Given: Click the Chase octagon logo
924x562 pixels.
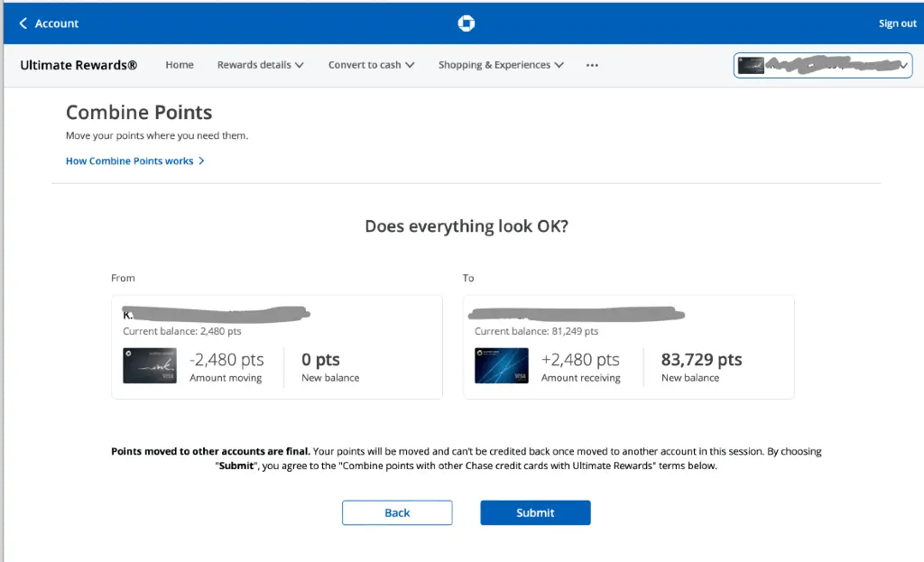Looking at the screenshot, I should tap(467, 23).
